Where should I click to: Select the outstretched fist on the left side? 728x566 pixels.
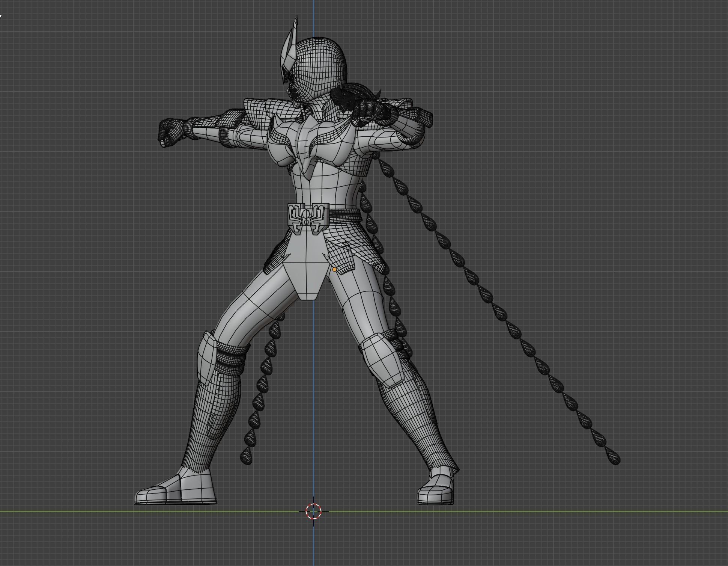[x=172, y=132]
